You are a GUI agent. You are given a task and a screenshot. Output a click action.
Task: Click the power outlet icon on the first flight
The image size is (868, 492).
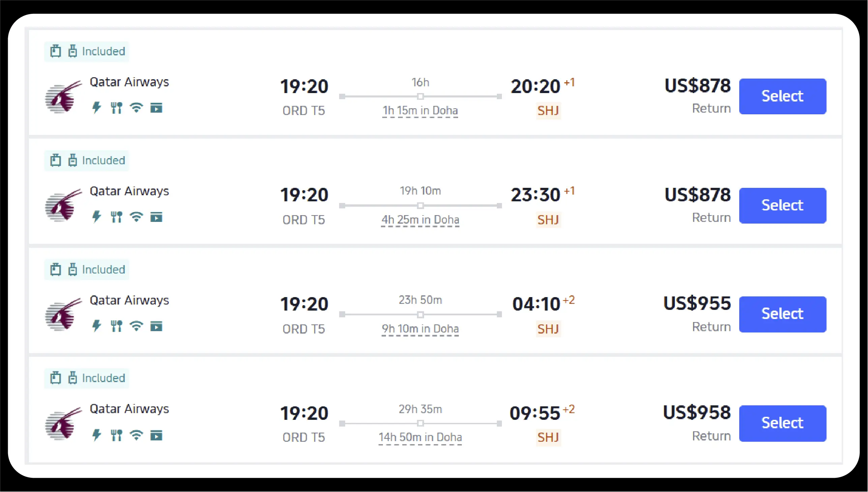pyautogui.click(x=97, y=108)
